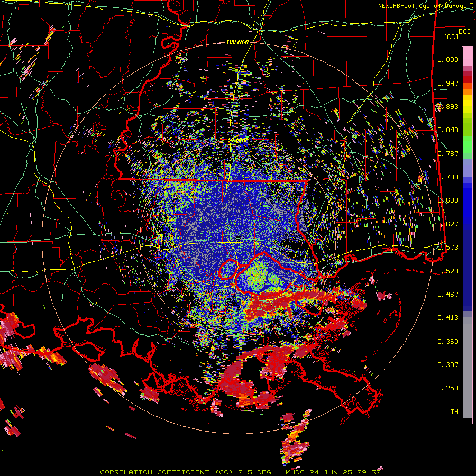The image size is (476, 476).
Task: Click the 0.573 scale value
Action: click(448, 248)
